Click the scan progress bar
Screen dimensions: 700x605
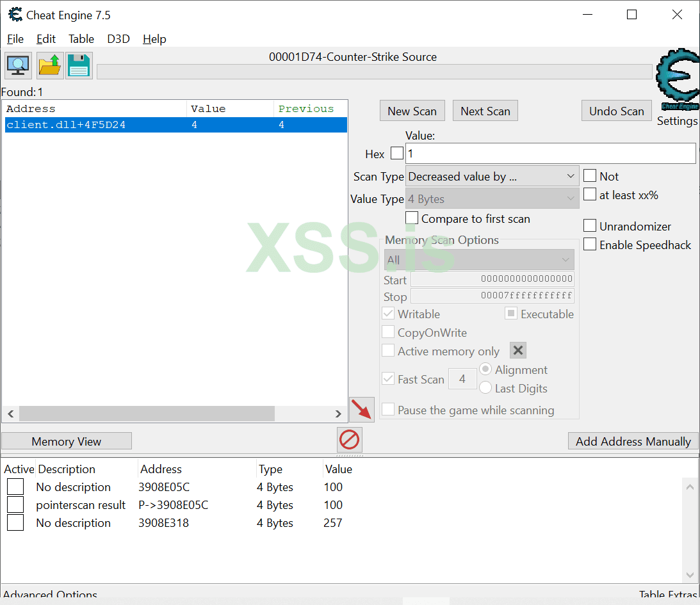tap(375, 72)
